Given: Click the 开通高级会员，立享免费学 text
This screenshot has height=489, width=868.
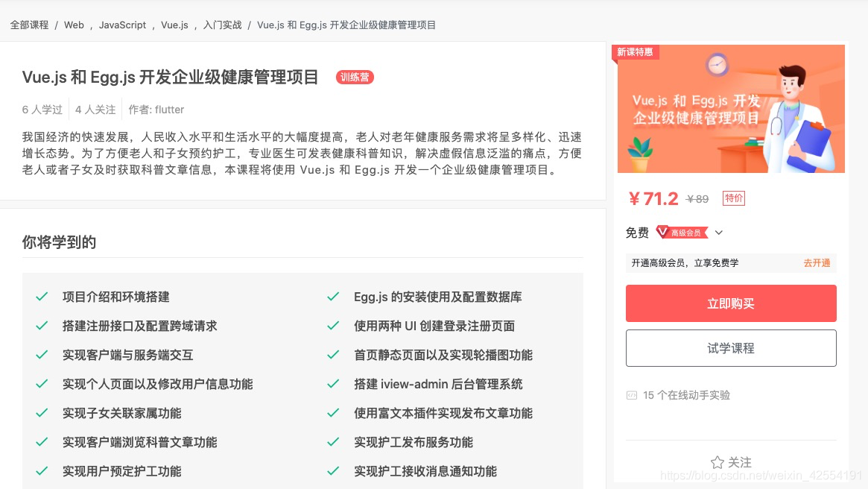Looking at the screenshot, I should 685,263.
